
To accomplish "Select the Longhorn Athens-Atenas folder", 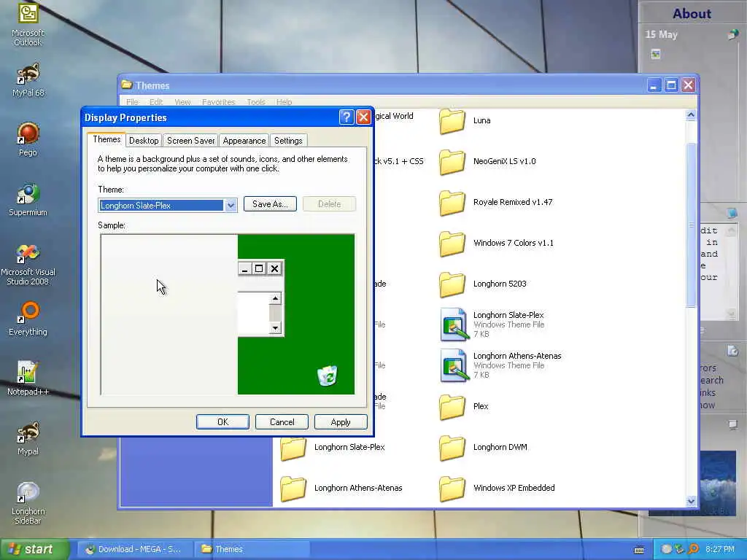I will 341,488.
